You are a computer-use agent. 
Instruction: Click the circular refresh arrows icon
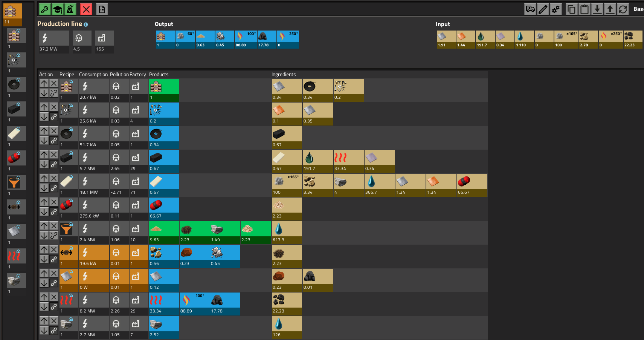623,9
